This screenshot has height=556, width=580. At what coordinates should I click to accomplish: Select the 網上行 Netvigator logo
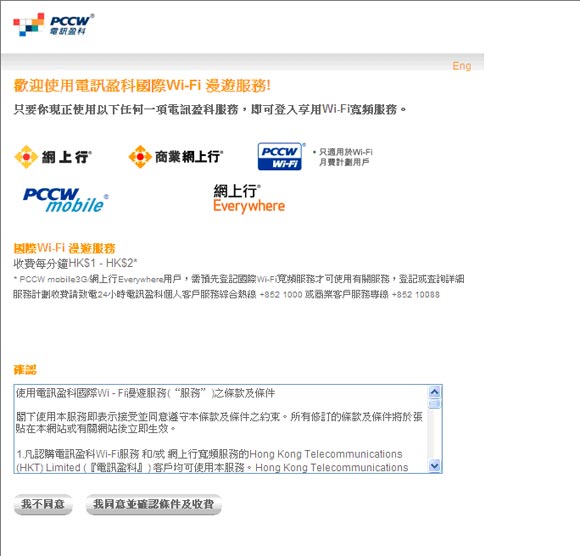point(53,157)
